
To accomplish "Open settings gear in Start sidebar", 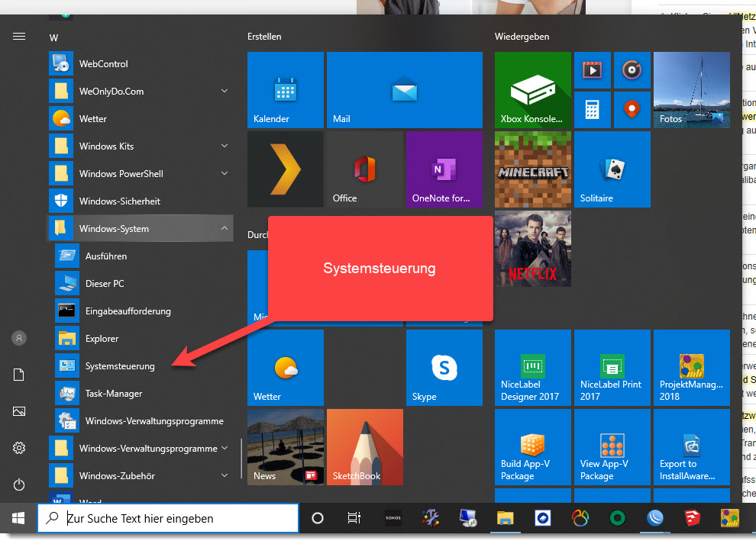I will click(19, 448).
